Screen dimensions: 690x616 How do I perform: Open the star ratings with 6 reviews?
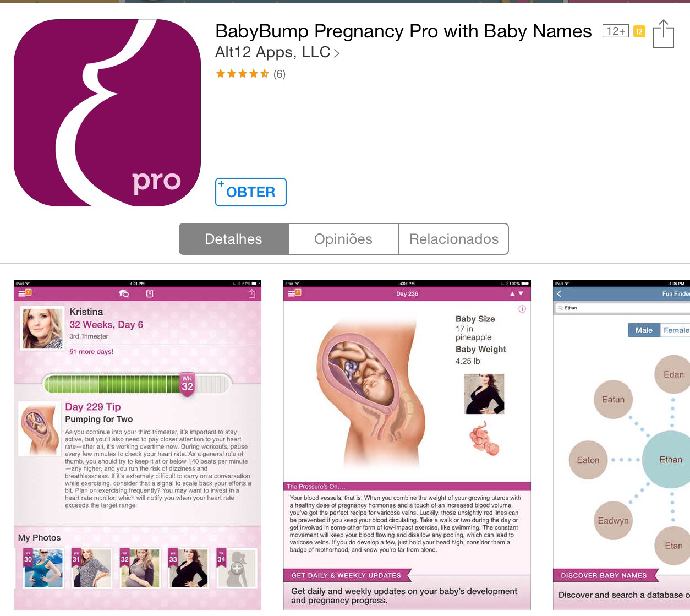tap(250, 74)
